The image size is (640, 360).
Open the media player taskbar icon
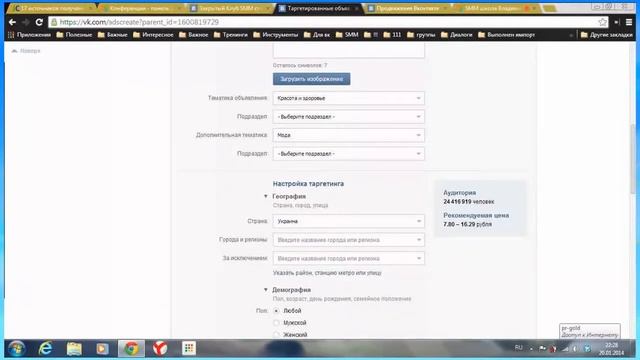(x=102, y=349)
